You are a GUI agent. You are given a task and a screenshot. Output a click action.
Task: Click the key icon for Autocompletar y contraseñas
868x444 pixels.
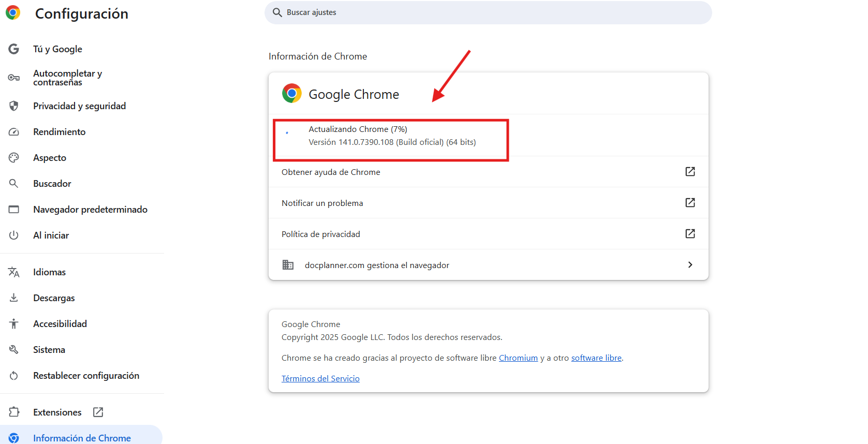pyautogui.click(x=14, y=78)
